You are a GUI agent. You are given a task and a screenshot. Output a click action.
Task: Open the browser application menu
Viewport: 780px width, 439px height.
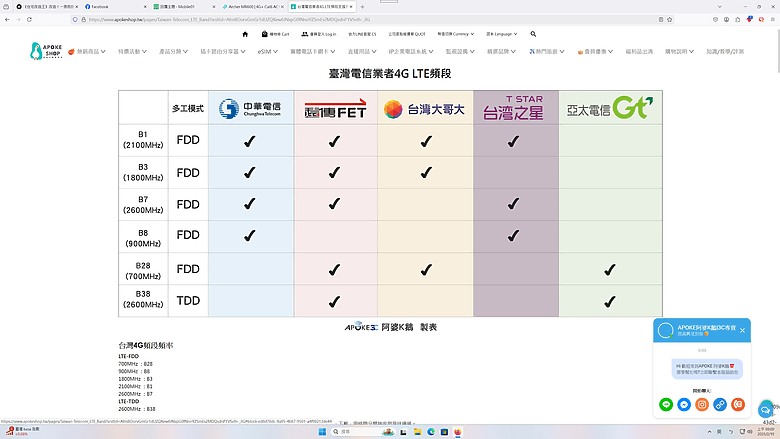click(773, 19)
